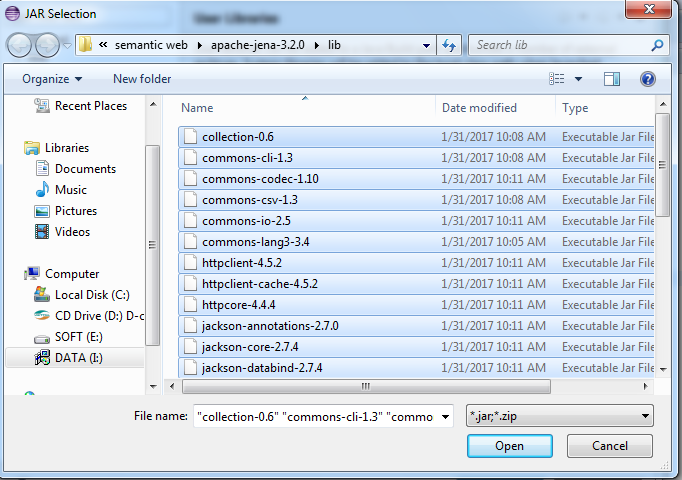682x480 pixels.
Task: Click the change view icon
Action: (x=557, y=79)
